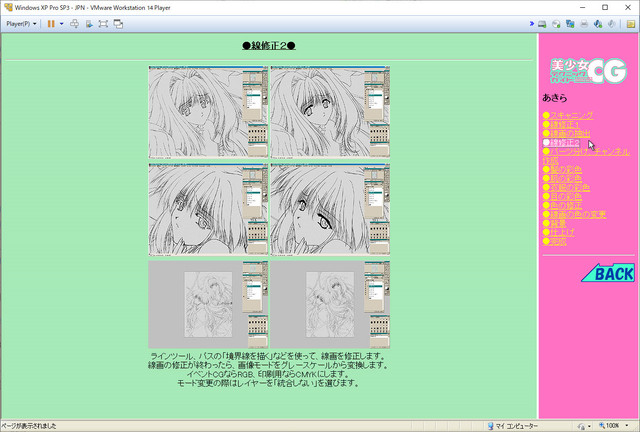Click the printer device icon
The width and height of the screenshot is (640, 432).
pos(584,24)
